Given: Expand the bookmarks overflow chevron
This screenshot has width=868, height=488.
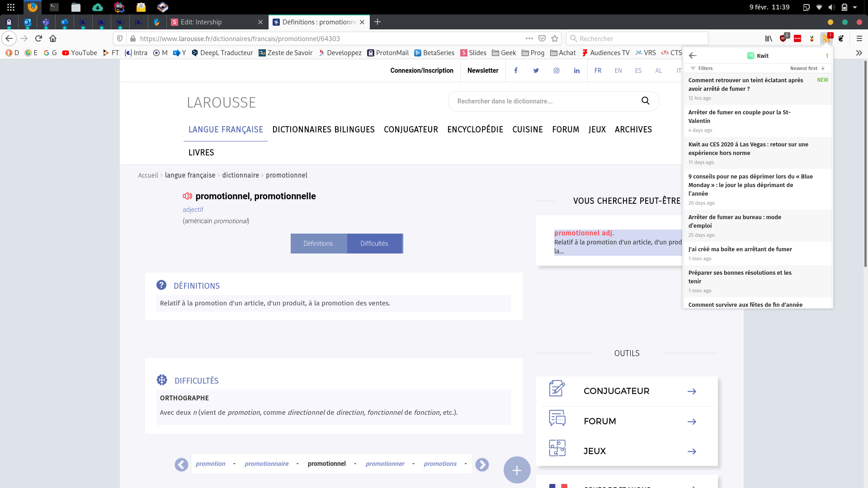Looking at the screenshot, I should pos(859,53).
